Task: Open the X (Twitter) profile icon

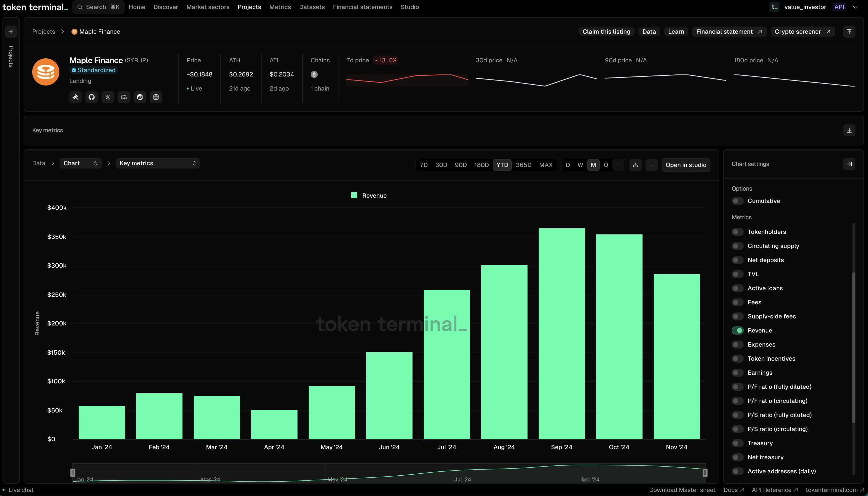Action: point(108,97)
